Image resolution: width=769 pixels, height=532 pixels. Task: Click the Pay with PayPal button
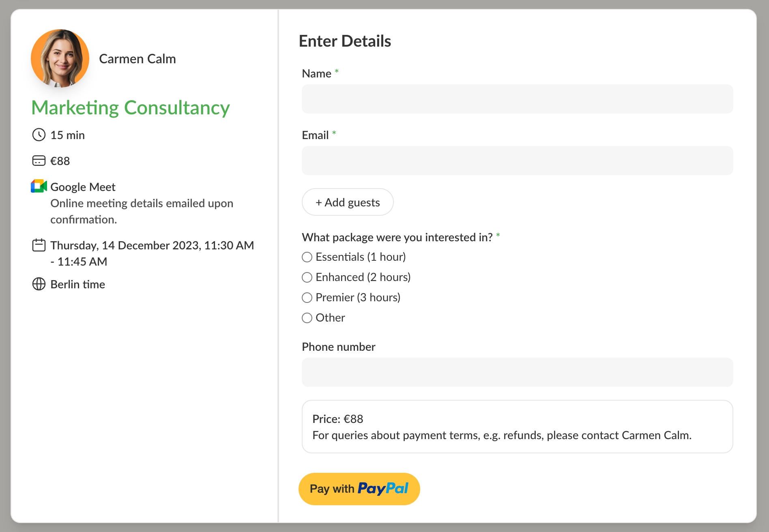click(x=359, y=489)
